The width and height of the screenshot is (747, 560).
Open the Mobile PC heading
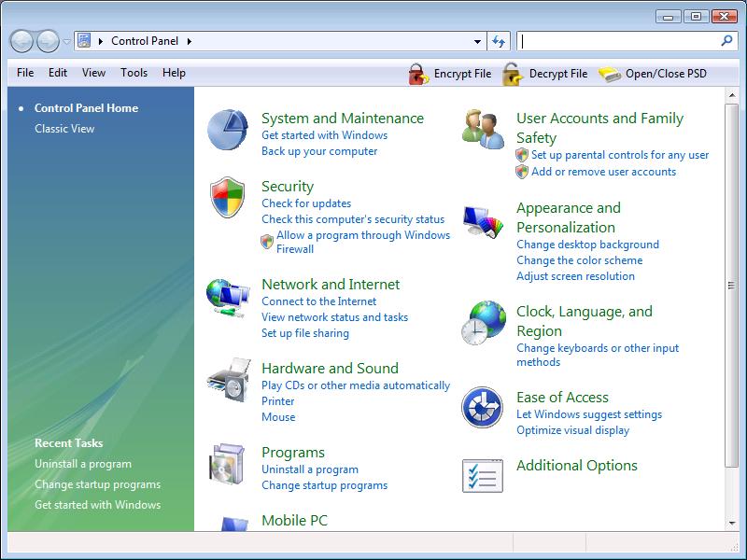coord(294,521)
